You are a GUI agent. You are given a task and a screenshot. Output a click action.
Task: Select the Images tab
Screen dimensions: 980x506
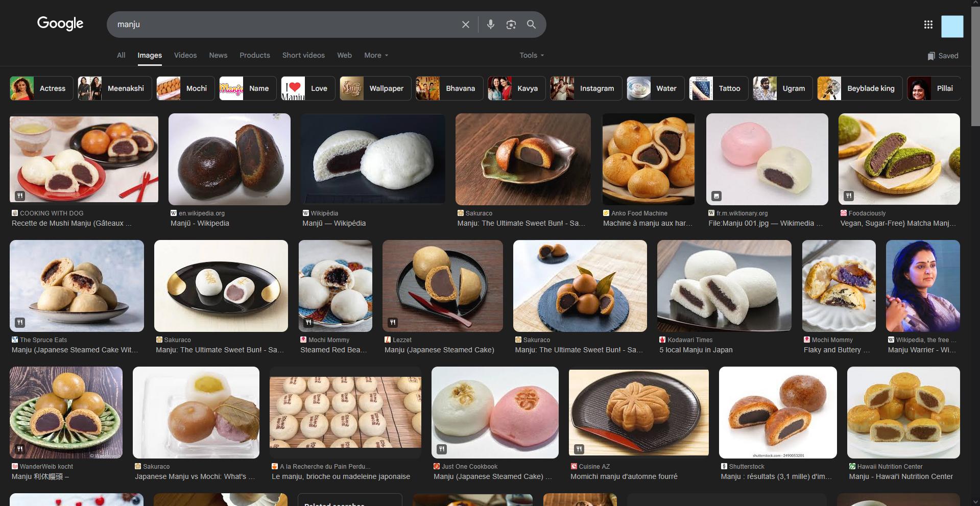click(x=150, y=55)
